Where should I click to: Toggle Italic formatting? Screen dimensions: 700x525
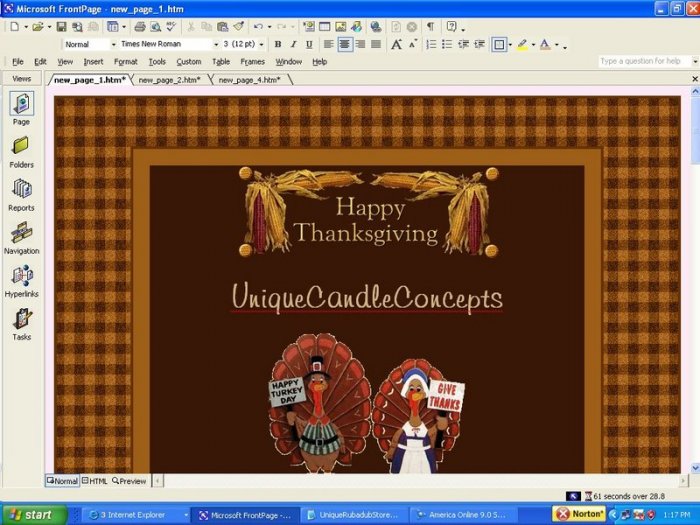tap(293, 44)
